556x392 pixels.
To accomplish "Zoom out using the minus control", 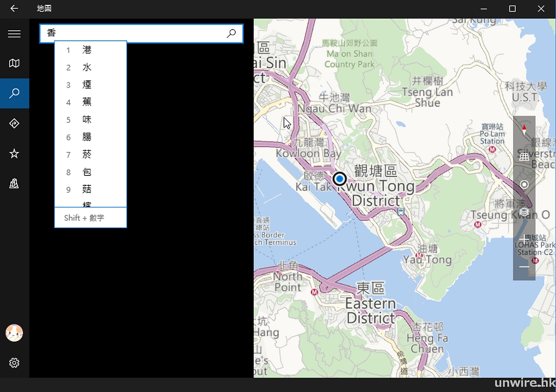I will point(524,267).
